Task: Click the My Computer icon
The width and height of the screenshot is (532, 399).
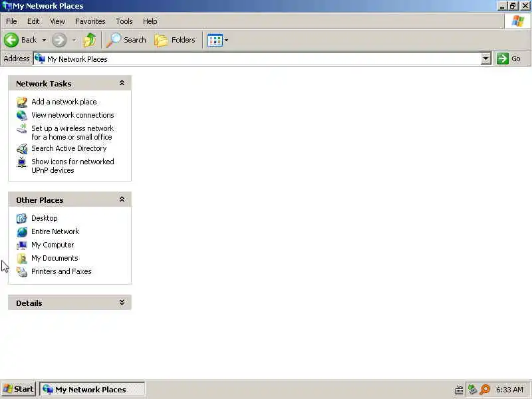Action: click(x=22, y=245)
